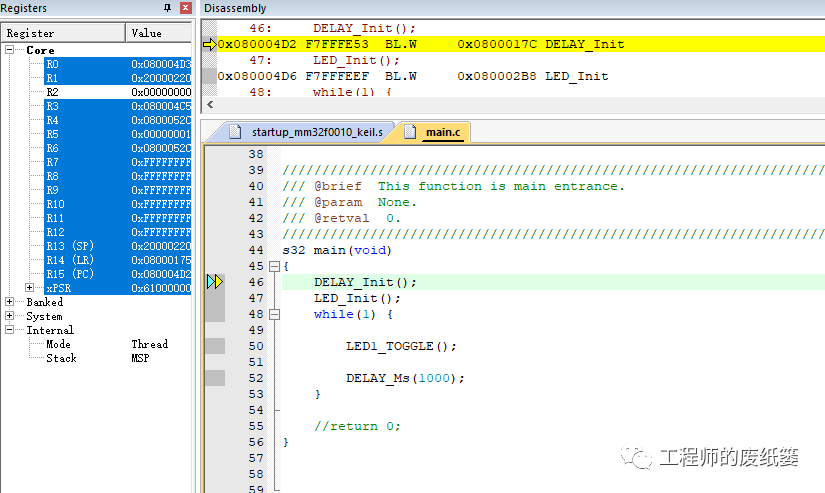Image resolution: width=825 pixels, height=493 pixels.
Task: Collapse the Core register group
Action: (x=9, y=49)
